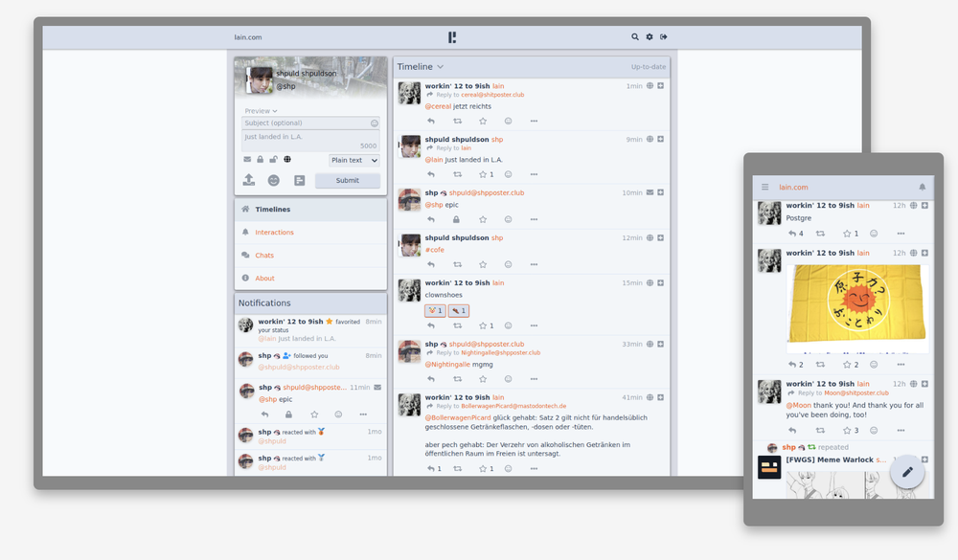958x560 pixels.
Task: Open notifications bell in mobile view
Action: pyautogui.click(x=922, y=187)
